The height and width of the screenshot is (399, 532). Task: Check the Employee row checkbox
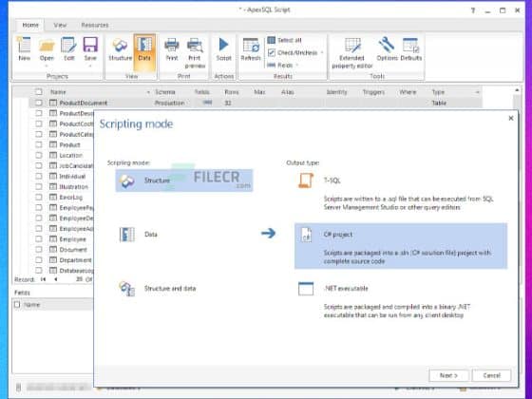39,239
